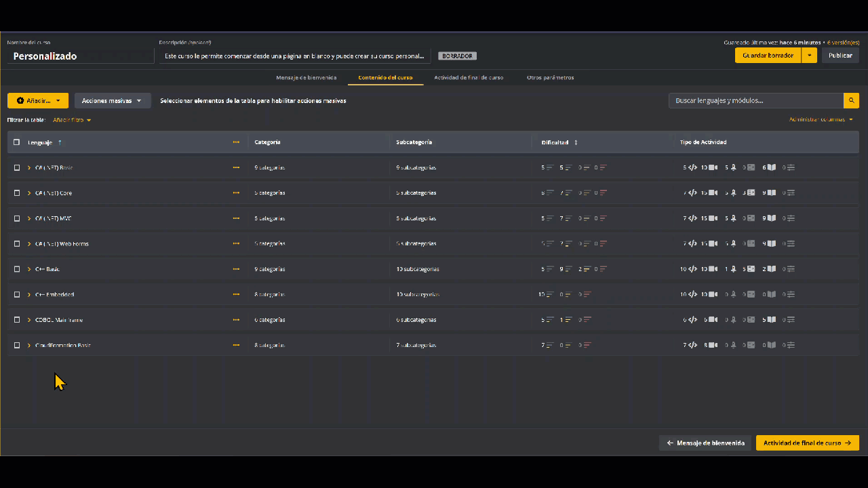Open the Acciones masivas dropdown
The height and width of the screenshot is (488, 868).
pyautogui.click(x=113, y=100)
